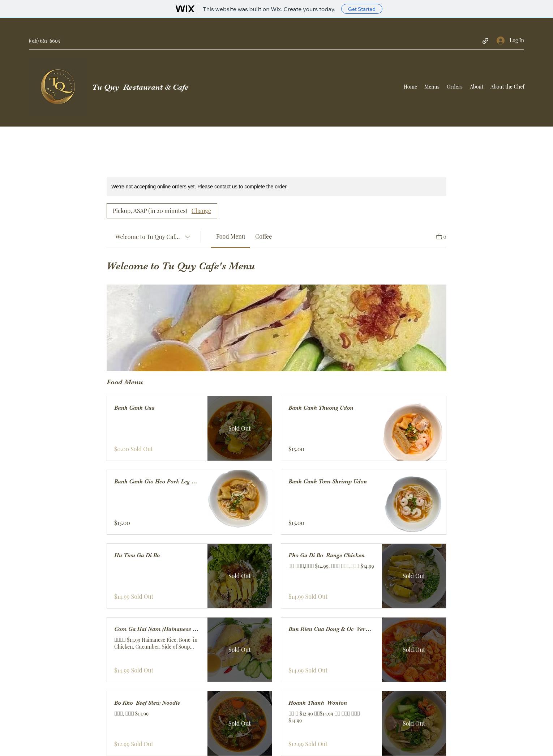Click the Get Started button
Screen dimensions: 553x756
[x=362, y=9]
